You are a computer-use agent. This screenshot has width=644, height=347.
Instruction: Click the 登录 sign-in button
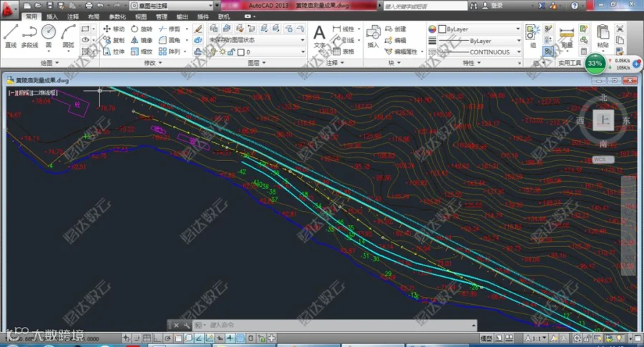pyautogui.click(x=492, y=5)
